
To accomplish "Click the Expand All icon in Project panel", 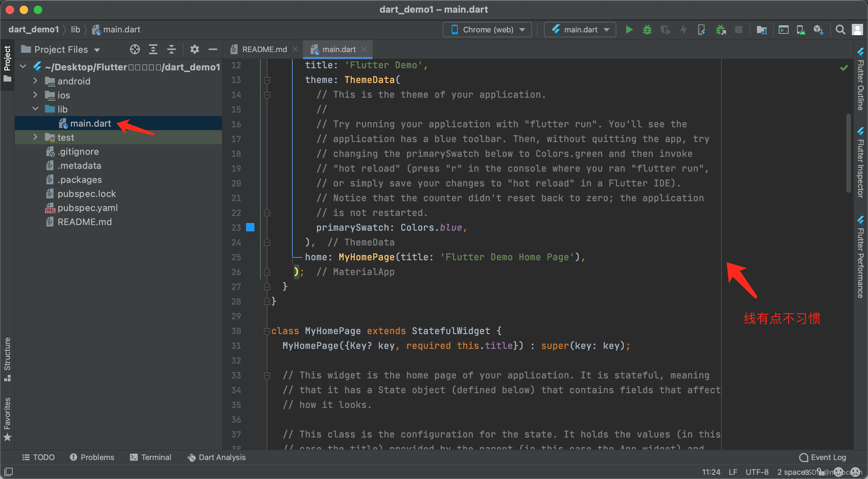I will (153, 50).
